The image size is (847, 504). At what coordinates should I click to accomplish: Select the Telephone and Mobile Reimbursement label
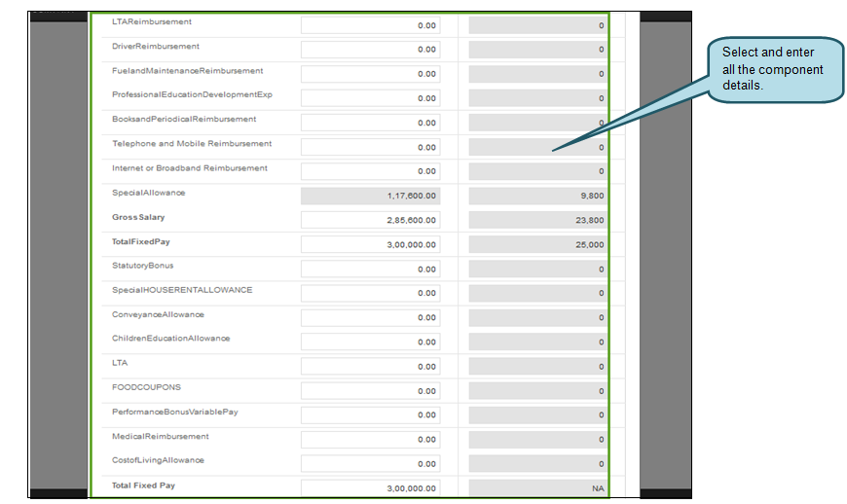[192, 144]
